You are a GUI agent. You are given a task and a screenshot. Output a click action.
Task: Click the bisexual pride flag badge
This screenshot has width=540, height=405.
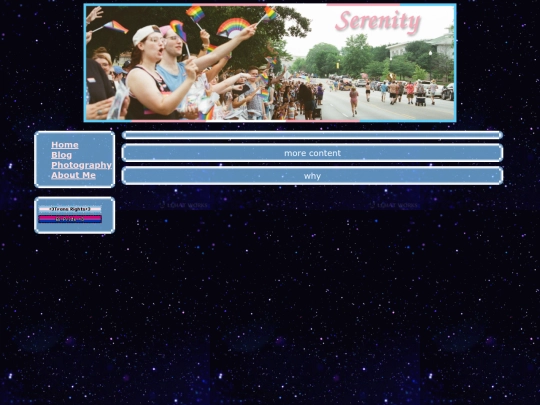click(70, 219)
